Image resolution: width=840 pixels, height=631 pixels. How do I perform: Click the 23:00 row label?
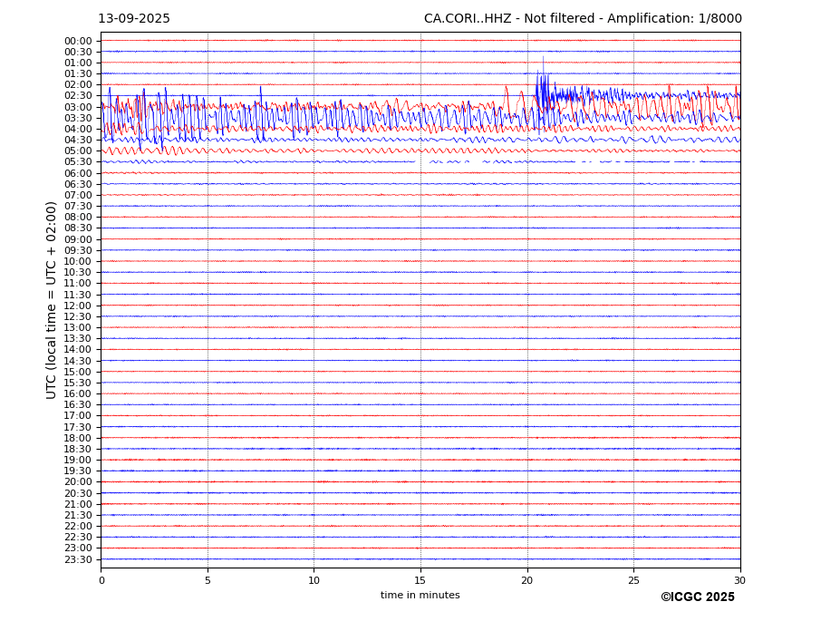[78, 548]
